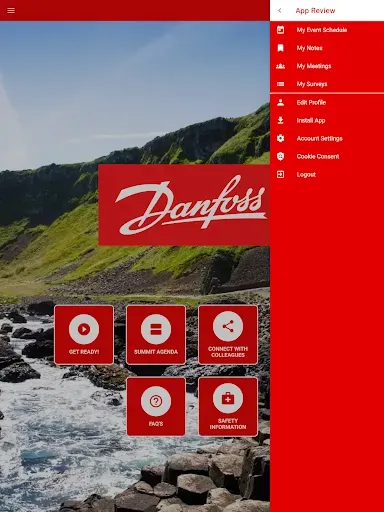
Task: Click the App Review header title
Action: (315, 11)
